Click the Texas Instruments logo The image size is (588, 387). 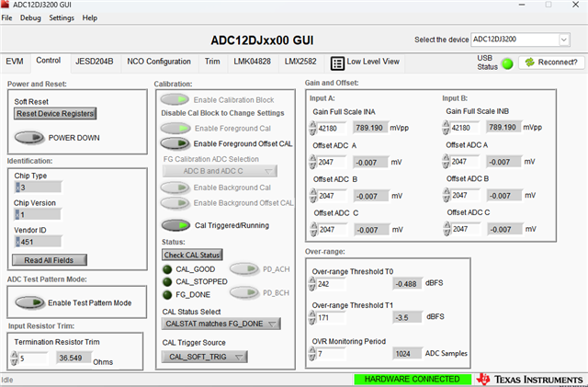pyautogui.click(x=529, y=380)
